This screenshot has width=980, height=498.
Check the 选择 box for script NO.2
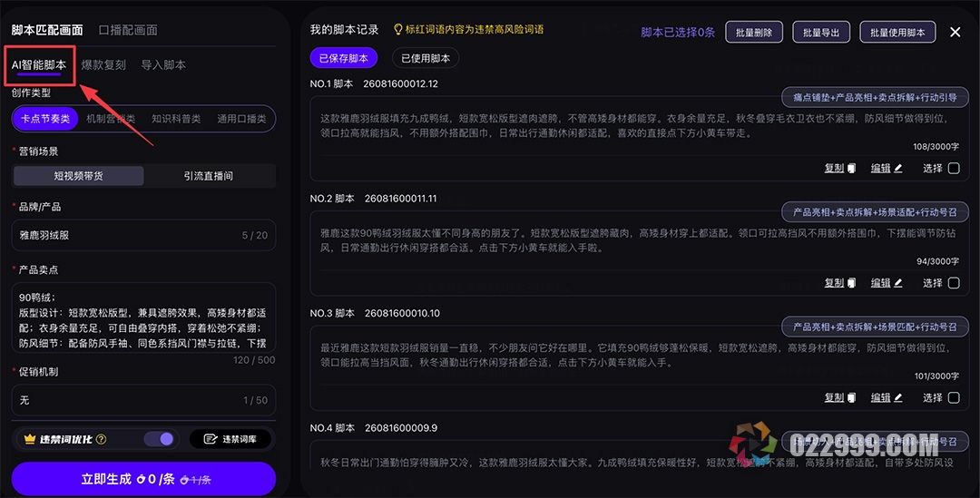coord(954,283)
